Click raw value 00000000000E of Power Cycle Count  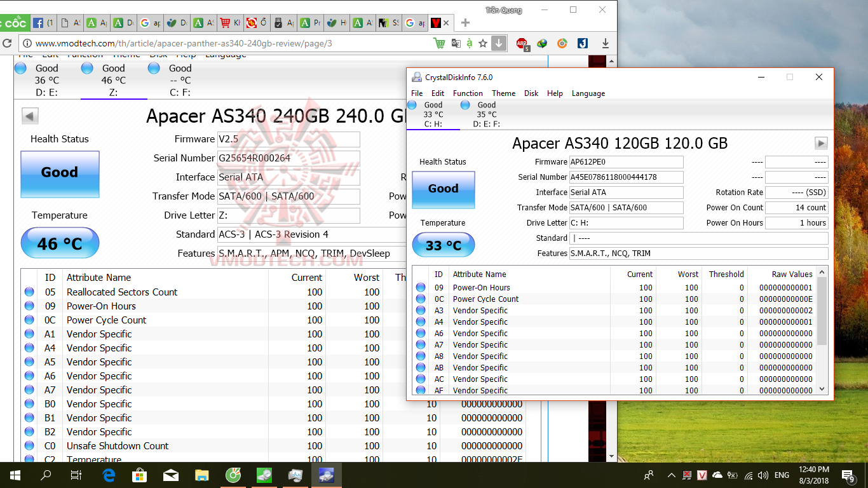point(785,299)
